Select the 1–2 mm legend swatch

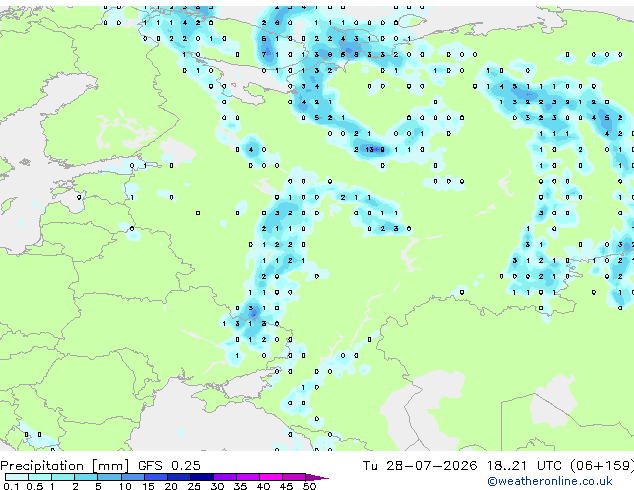(63, 477)
